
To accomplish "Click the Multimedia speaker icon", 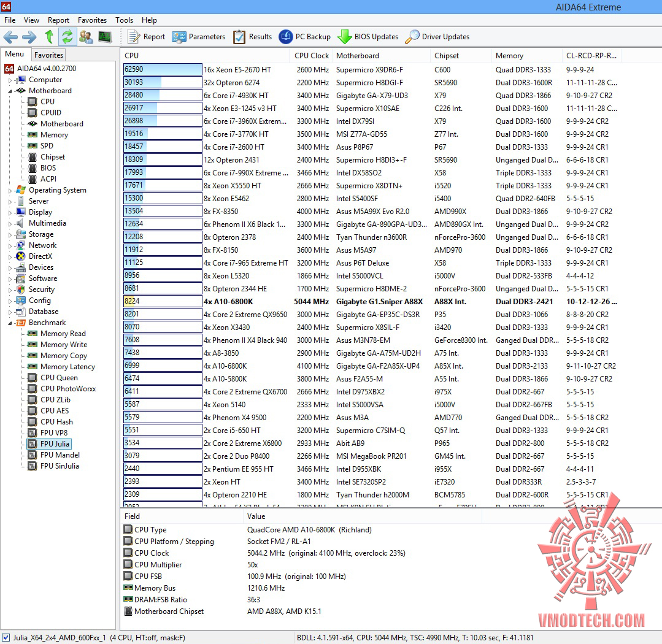I will coord(21,223).
